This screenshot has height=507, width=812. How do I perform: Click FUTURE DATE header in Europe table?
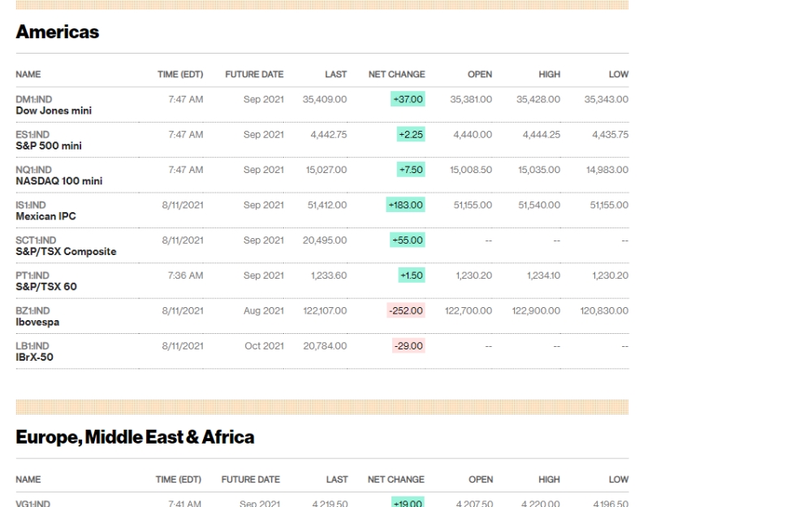251,479
